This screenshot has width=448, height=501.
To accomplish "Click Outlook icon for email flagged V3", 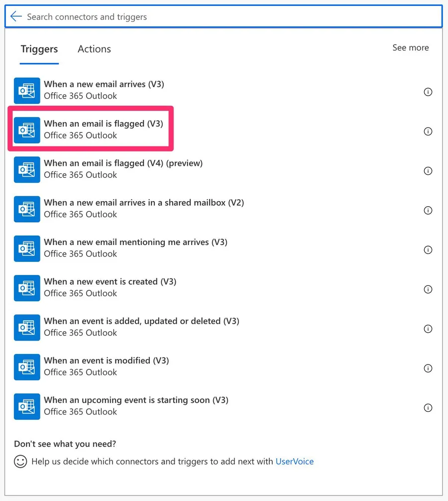I will tap(27, 130).
